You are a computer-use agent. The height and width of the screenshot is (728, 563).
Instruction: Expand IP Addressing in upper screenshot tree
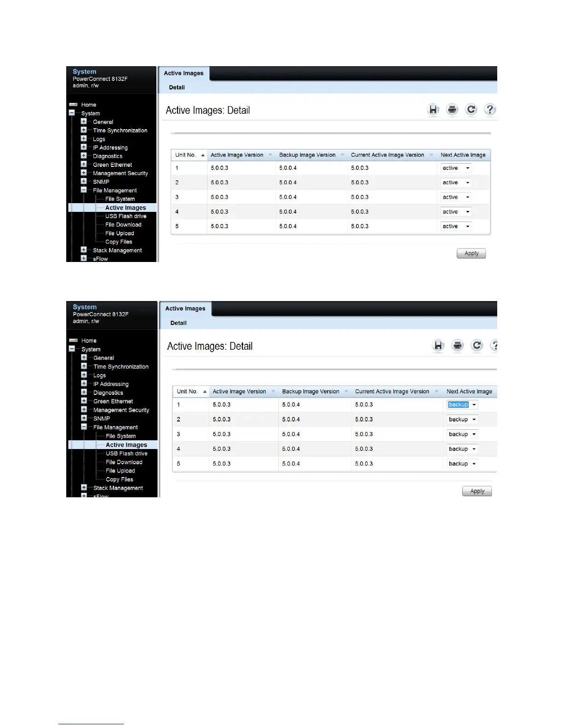tap(84, 147)
